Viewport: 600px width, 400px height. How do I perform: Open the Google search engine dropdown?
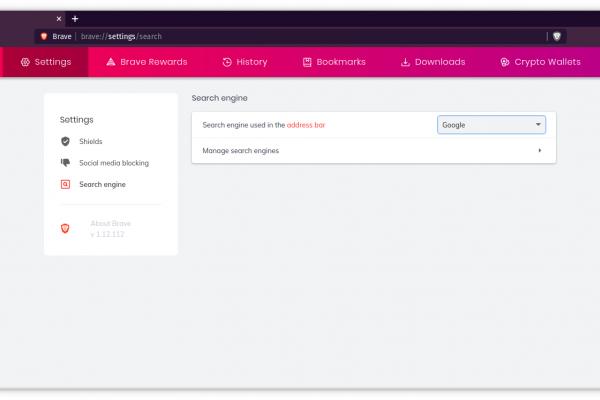coord(491,125)
